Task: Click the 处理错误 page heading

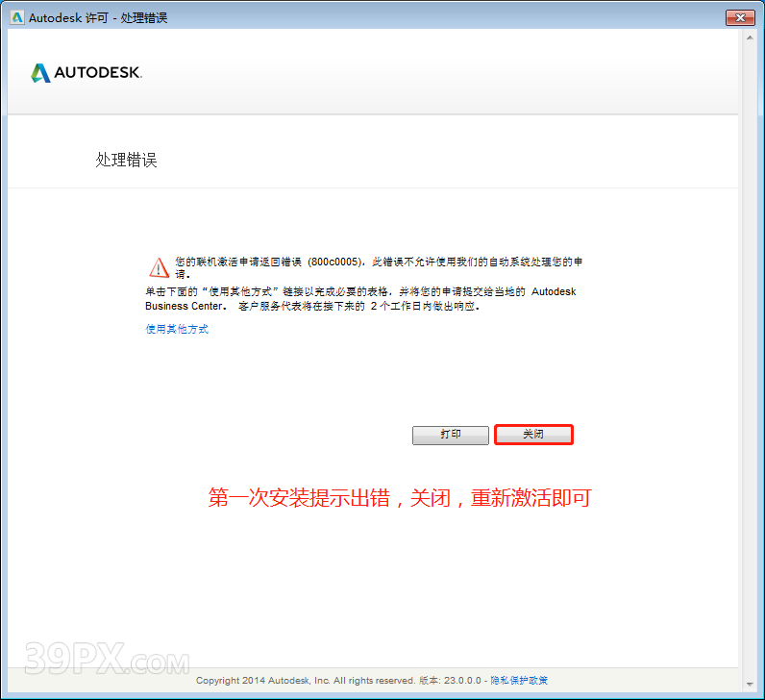Action: coord(126,161)
